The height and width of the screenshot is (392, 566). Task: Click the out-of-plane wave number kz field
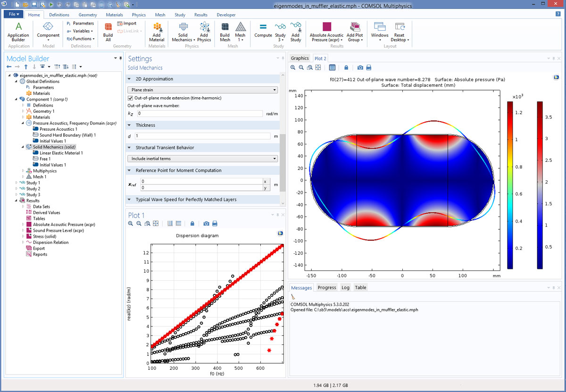coord(200,114)
